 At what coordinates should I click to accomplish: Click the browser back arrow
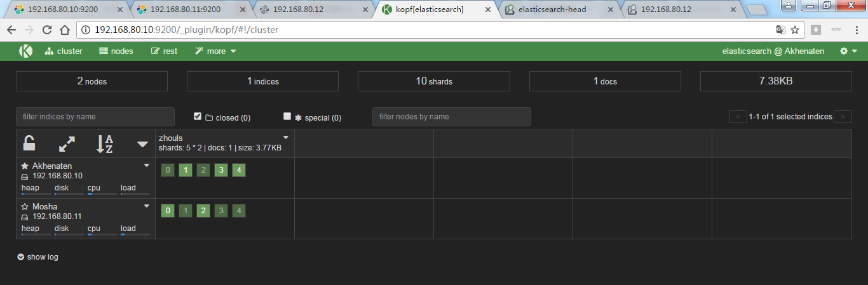pyautogui.click(x=13, y=30)
